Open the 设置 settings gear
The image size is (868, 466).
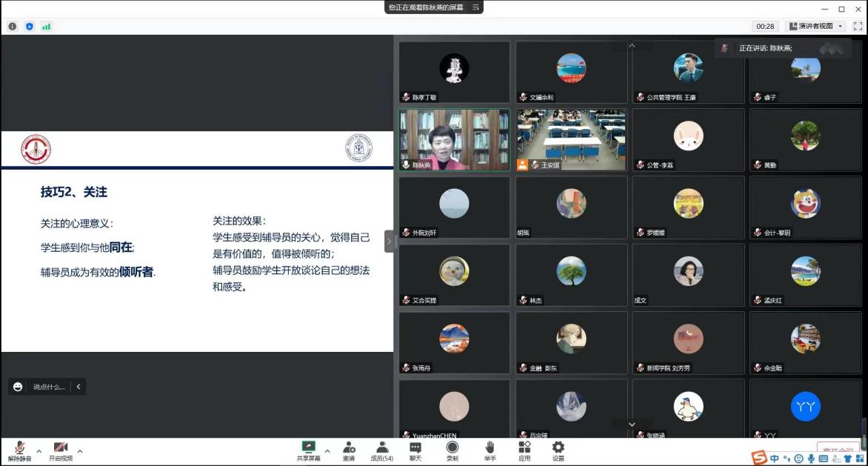tap(558, 447)
